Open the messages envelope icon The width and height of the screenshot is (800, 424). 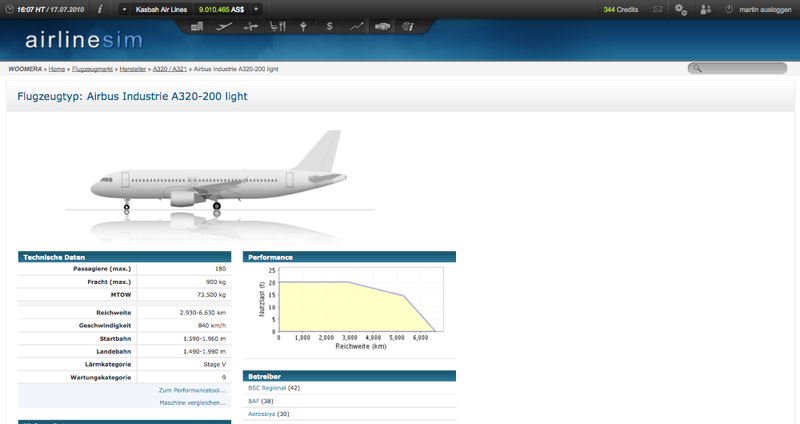click(658, 9)
